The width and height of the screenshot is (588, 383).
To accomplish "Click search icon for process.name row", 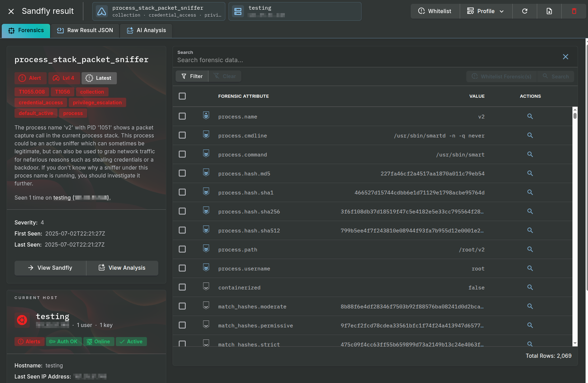I will click(x=530, y=116).
